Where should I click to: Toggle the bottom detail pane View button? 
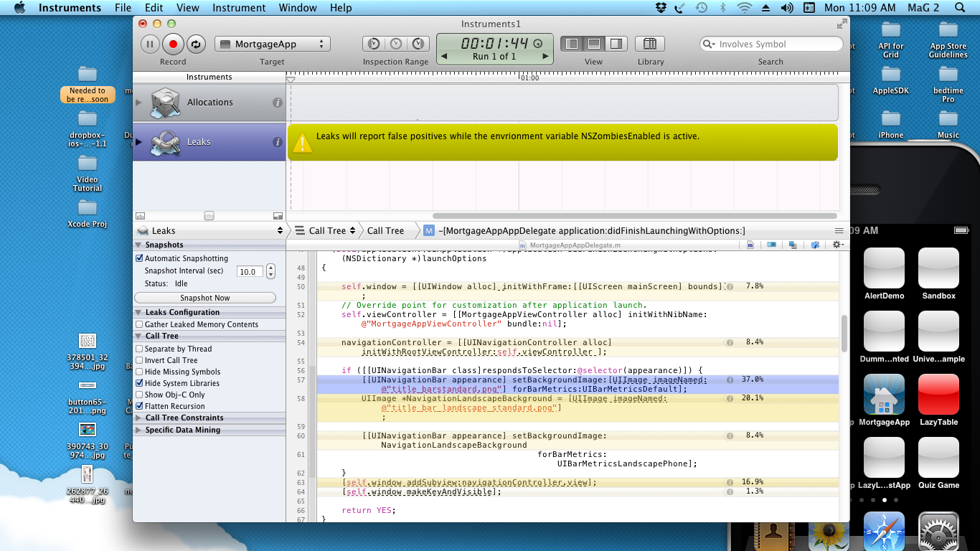click(594, 44)
